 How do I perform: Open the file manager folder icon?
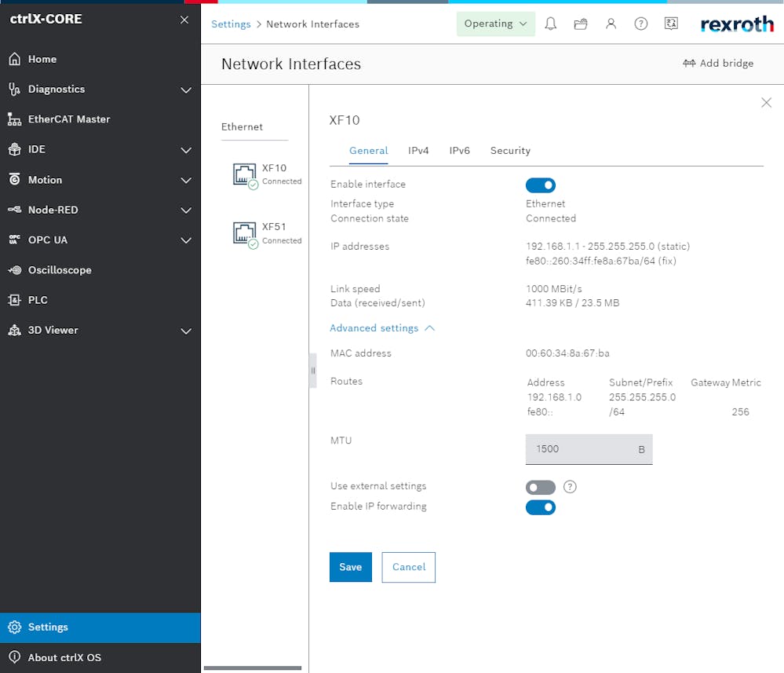tap(581, 24)
